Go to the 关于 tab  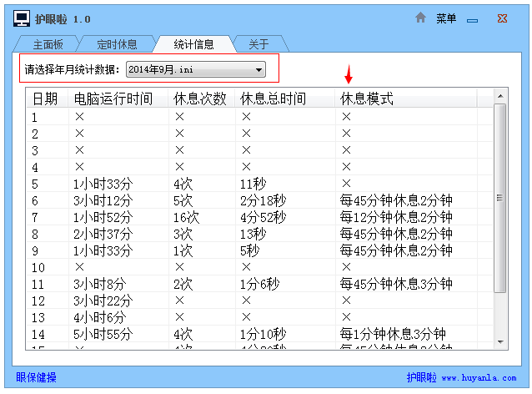point(258,44)
